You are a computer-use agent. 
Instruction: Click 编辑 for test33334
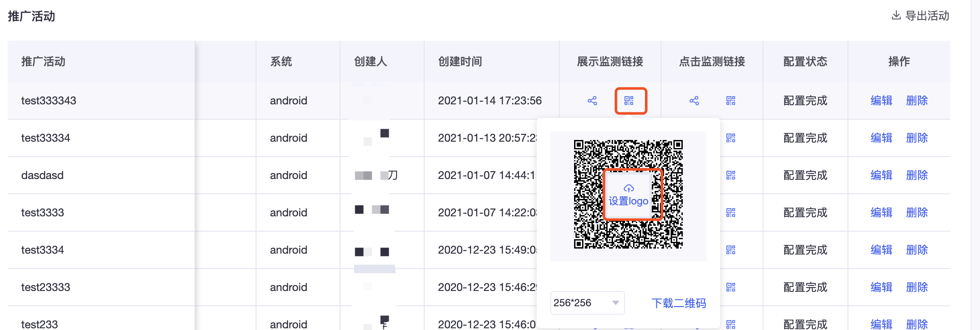pyautogui.click(x=881, y=138)
